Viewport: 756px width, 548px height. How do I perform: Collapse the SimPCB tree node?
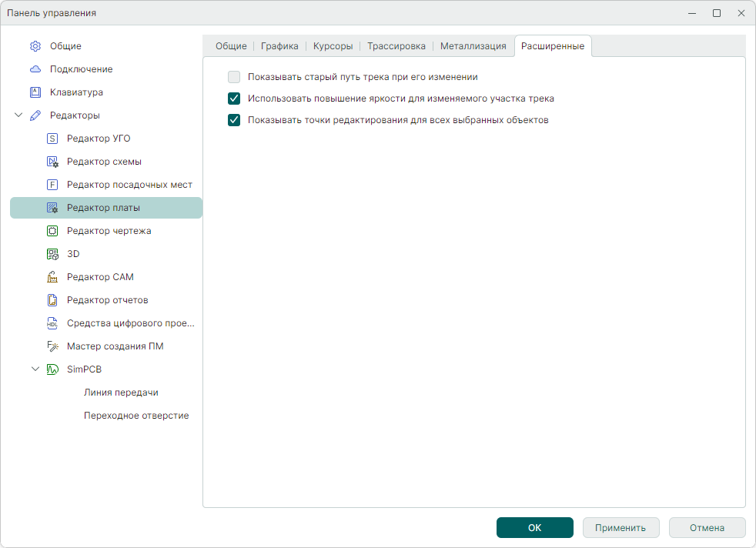click(35, 369)
